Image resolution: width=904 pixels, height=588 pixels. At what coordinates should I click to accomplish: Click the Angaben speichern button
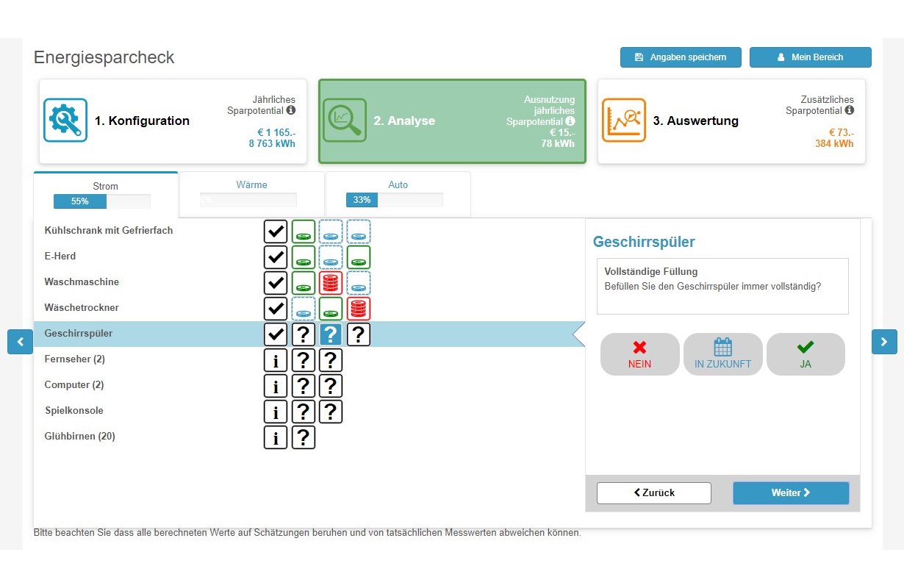tap(681, 57)
